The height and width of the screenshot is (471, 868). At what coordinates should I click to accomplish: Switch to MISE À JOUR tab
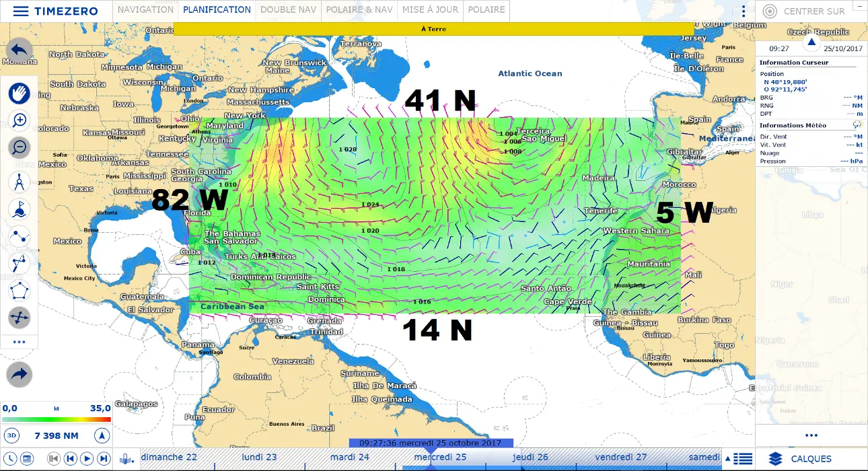[430, 10]
